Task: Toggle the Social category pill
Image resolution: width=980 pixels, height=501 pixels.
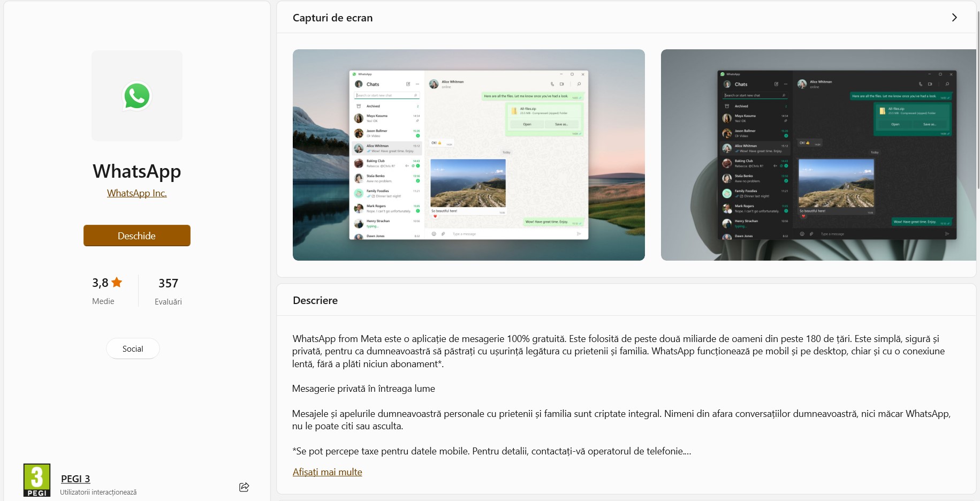Action: click(132, 348)
